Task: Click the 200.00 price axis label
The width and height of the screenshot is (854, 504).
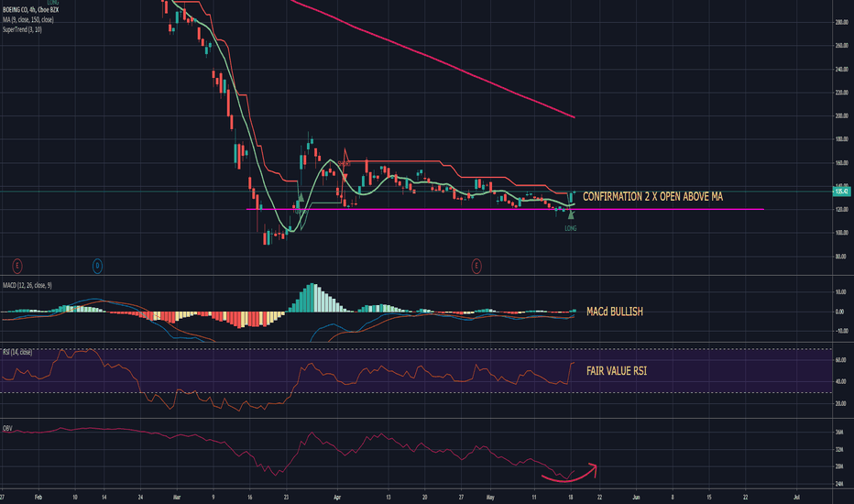Action: 841,116
